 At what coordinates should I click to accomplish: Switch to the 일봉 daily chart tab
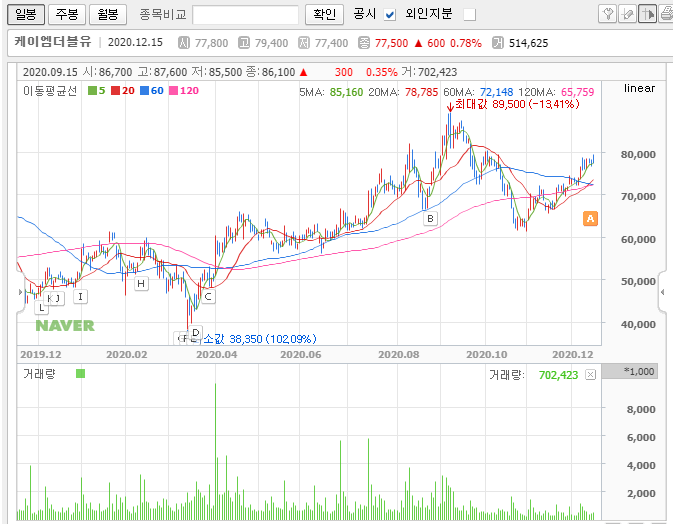click(x=26, y=15)
